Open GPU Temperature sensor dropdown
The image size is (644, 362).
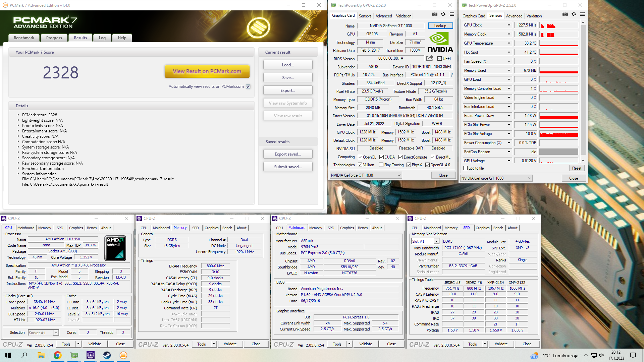[509, 43]
